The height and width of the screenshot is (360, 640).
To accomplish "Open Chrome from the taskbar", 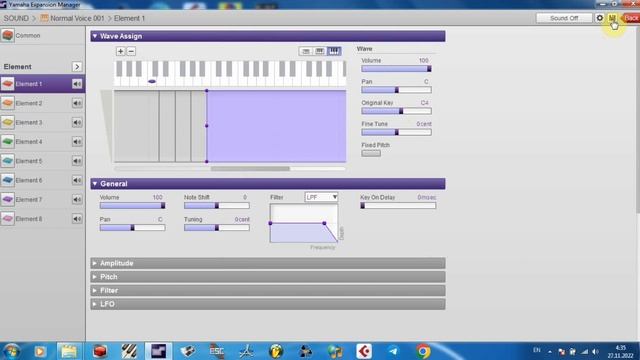I will (x=423, y=351).
